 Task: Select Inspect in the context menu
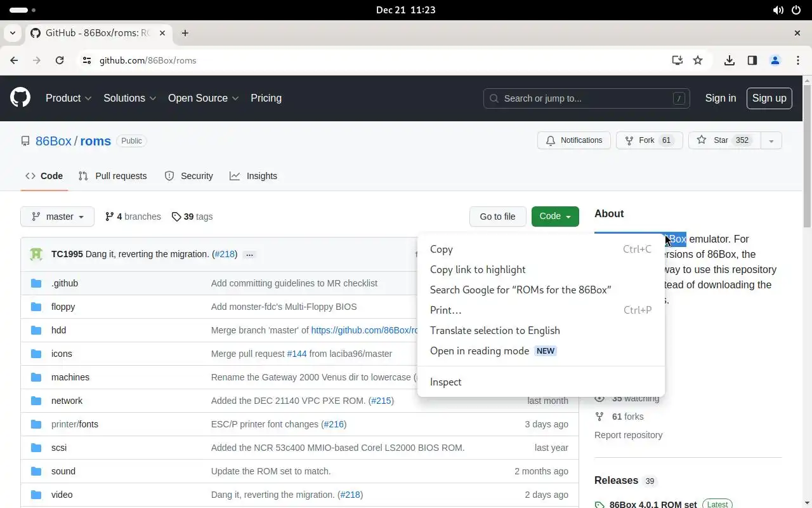(x=540, y=382)
